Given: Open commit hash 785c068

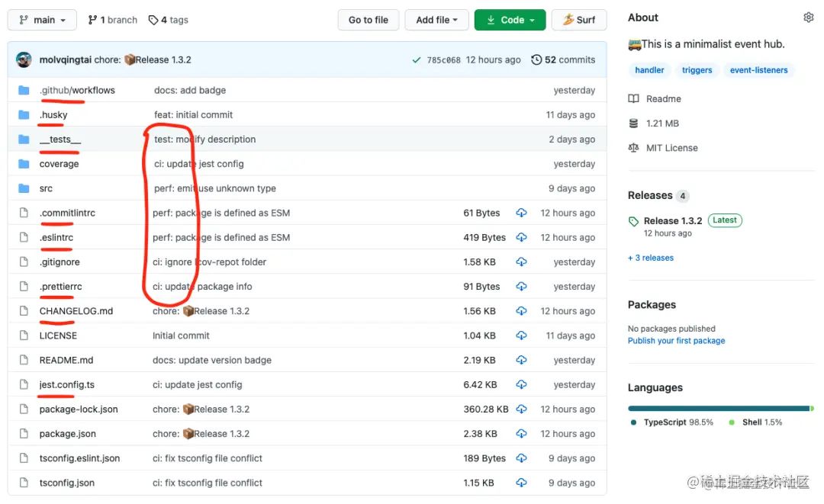Looking at the screenshot, I should pyautogui.click(x=443, y=59).
